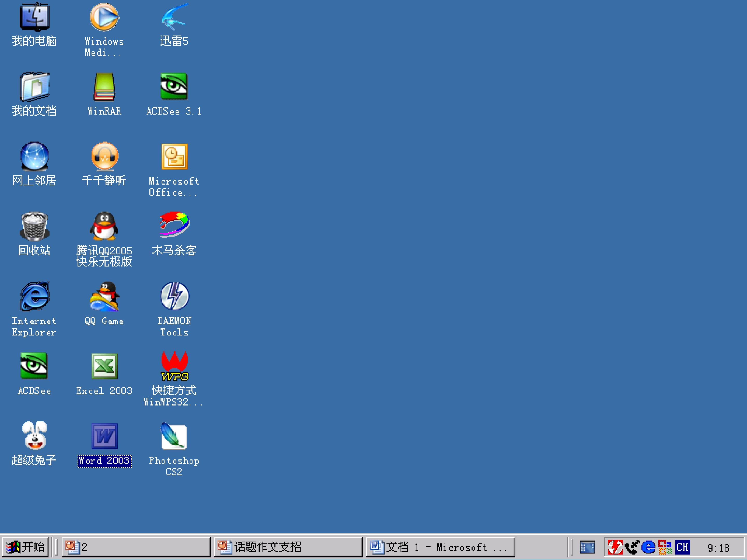747x560 pixels.
Task: Select the WinRAR desktop icon
Action: click(x=104, y=87)
